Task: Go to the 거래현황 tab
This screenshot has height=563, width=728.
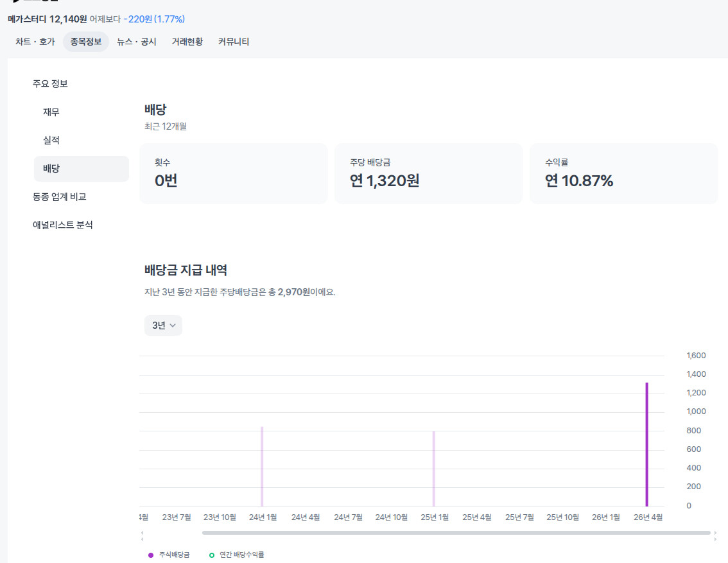Action: [187, 42]
